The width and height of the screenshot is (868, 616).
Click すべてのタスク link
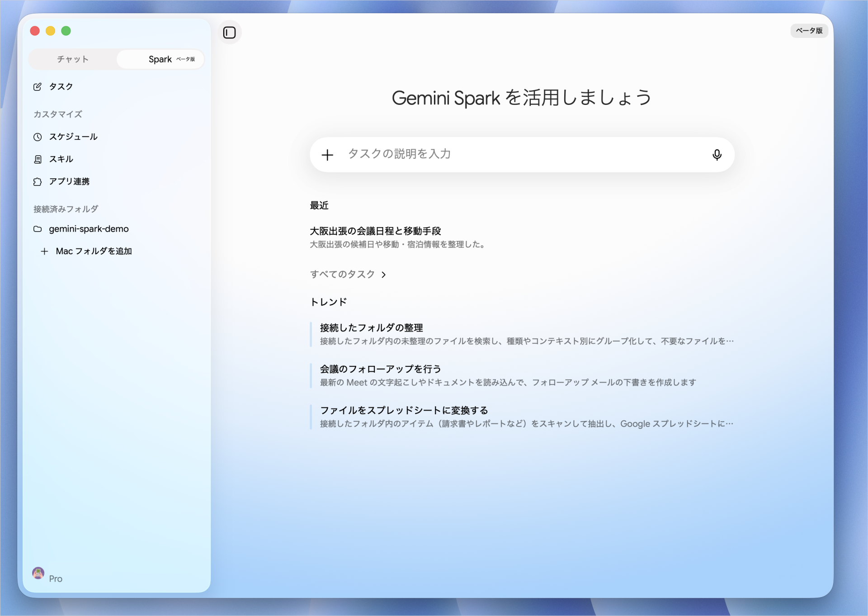coord(342,274)
